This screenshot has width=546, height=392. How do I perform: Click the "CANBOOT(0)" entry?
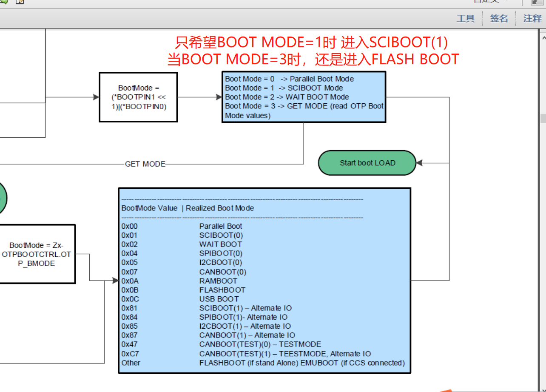223,272
